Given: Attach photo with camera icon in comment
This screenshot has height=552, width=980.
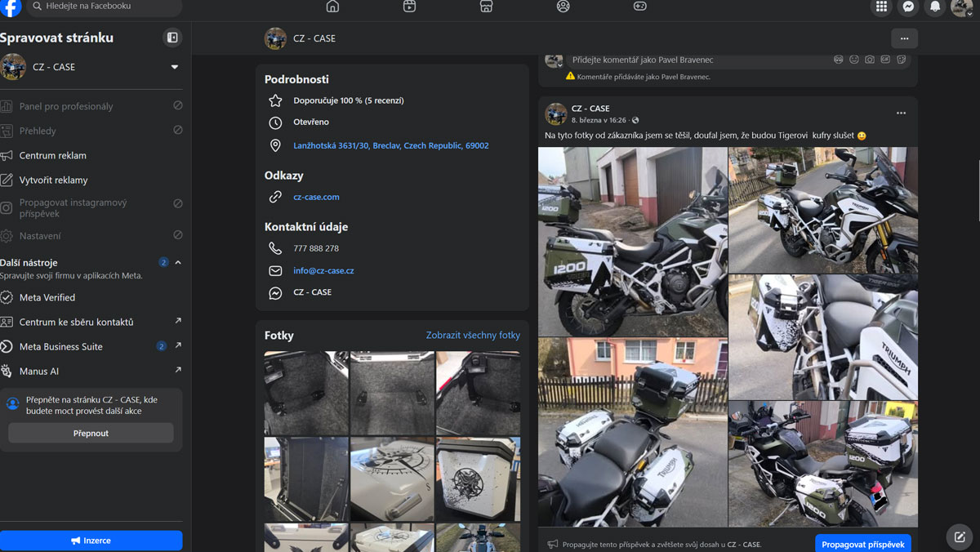Looking at the screenshot, I should tap(870, 60).
